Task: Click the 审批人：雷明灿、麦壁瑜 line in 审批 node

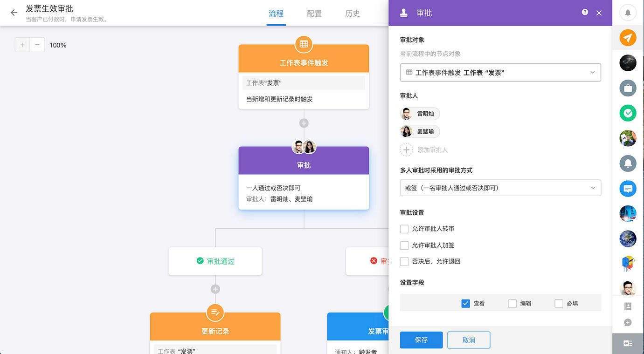Action: tap(279, 199)
